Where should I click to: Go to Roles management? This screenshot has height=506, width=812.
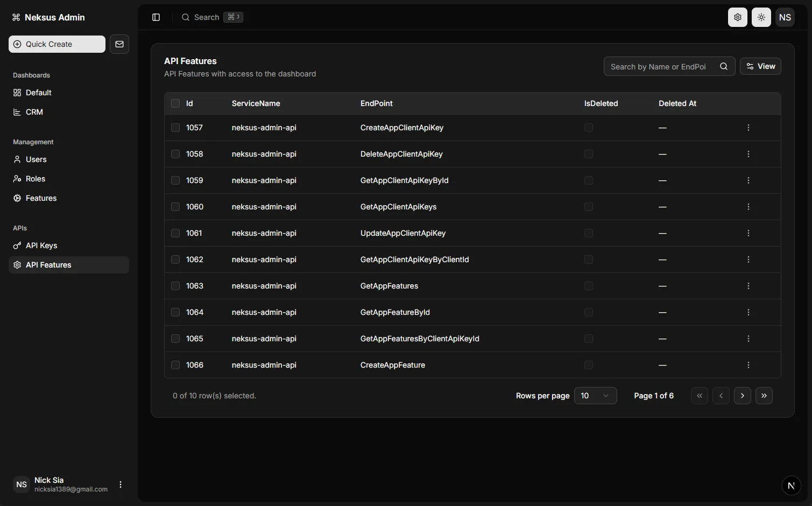pos(69,179)
